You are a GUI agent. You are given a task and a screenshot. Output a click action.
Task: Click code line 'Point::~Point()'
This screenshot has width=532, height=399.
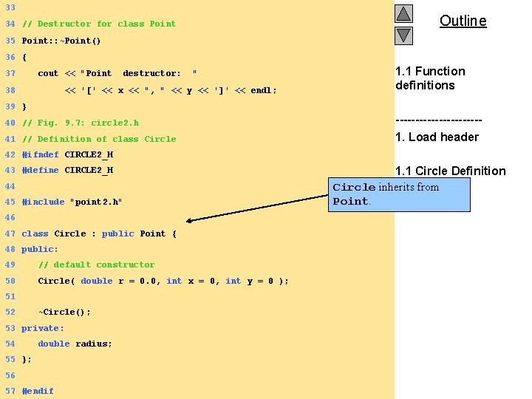pos(61,41)
